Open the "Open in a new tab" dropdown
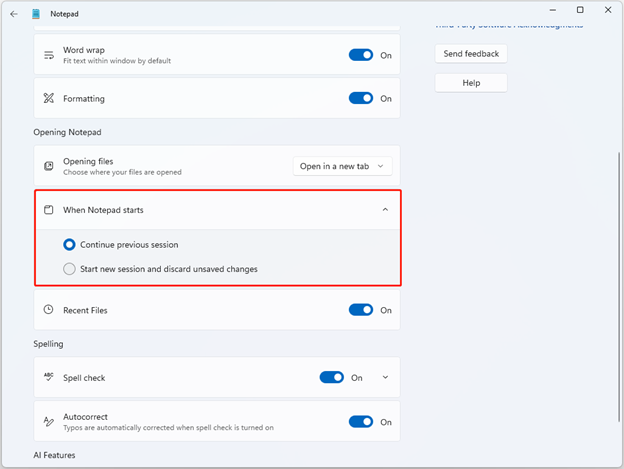Screen dimensions: 624x469 tap(342, 166)
